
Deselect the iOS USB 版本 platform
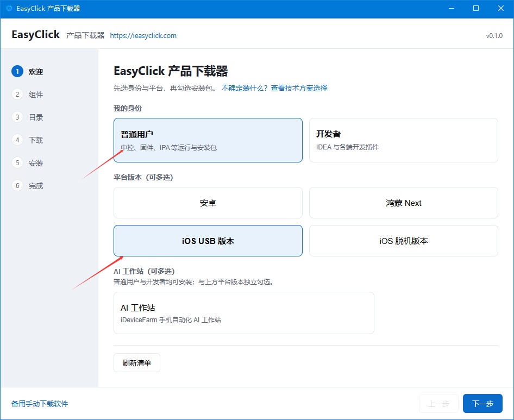[208, 241]
